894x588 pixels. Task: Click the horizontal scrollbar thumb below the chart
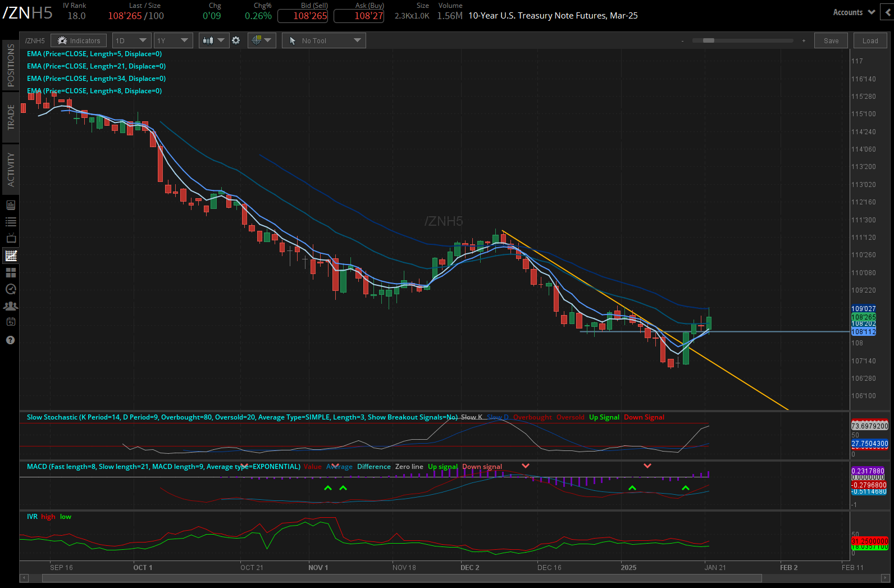402,578
